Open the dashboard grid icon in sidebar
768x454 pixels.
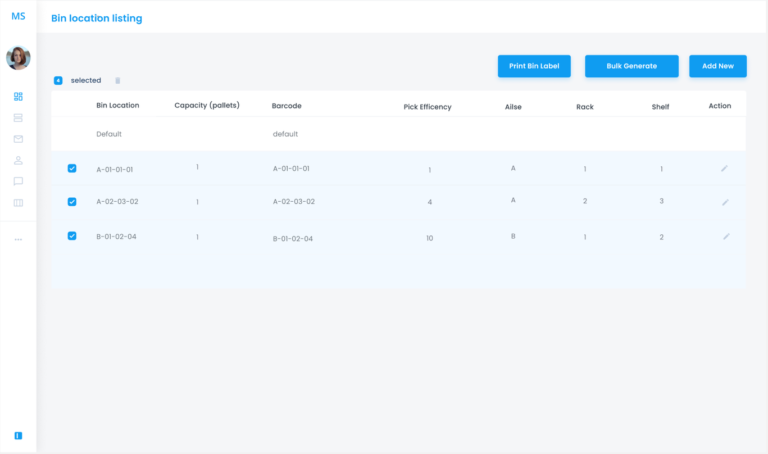click(18, 97)
